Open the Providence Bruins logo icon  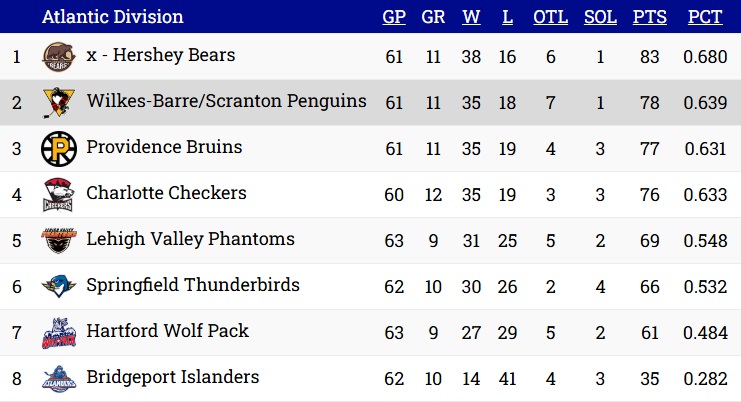click(59, 149)
